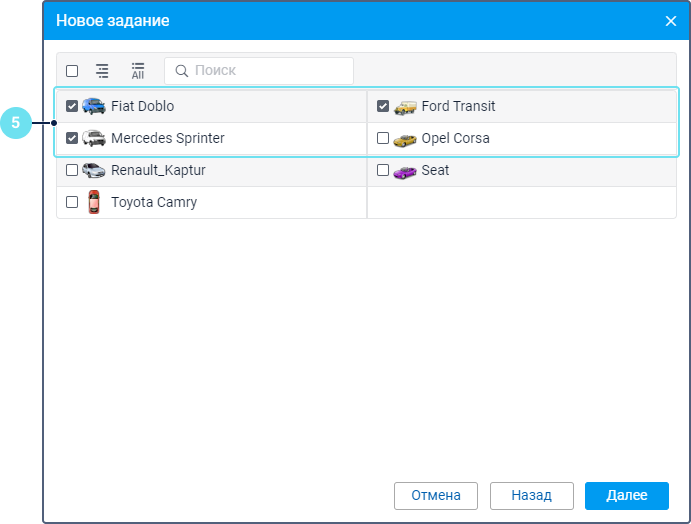The image size is (691, 524).
Task: Enable the Opel Corsa checkbox
Action: 383,138
